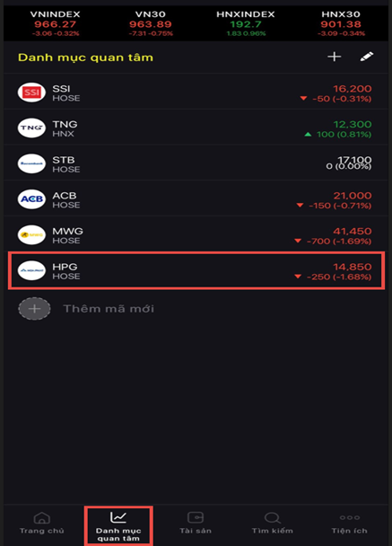
Task: Go to the Trang chủ home tab
Action: coord(42,524)
